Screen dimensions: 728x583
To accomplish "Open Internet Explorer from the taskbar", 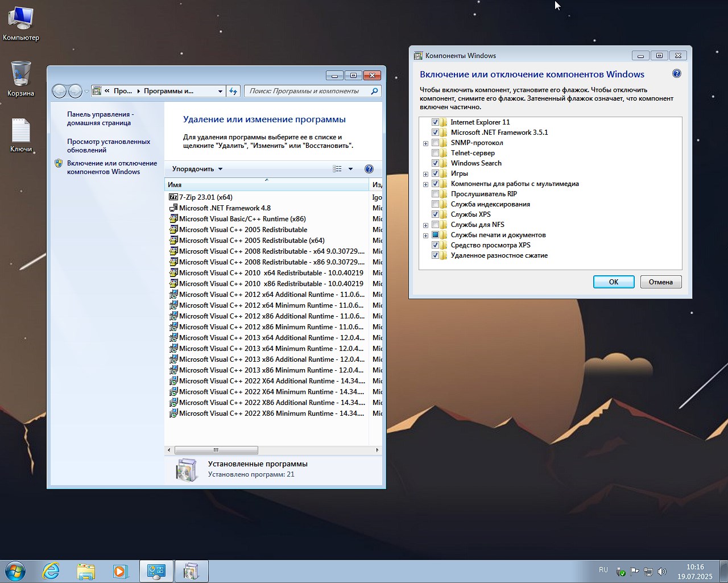I will tap(51, 570).
